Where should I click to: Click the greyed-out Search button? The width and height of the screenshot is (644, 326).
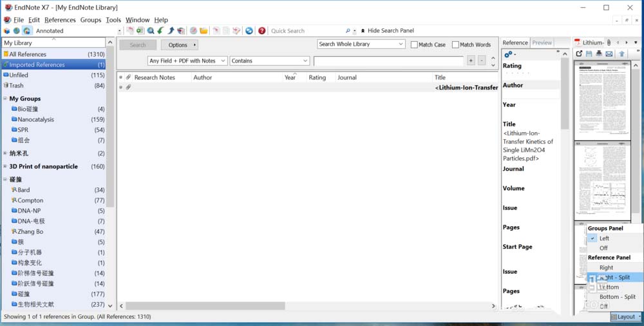coord(138,45)
